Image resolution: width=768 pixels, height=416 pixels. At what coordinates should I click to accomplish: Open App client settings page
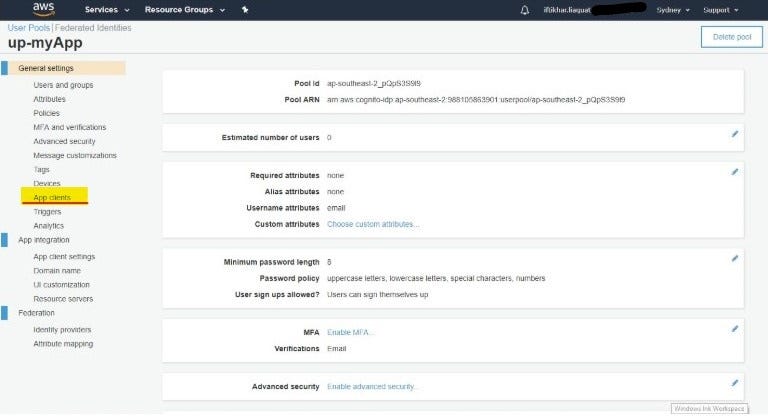coord(64,257)
